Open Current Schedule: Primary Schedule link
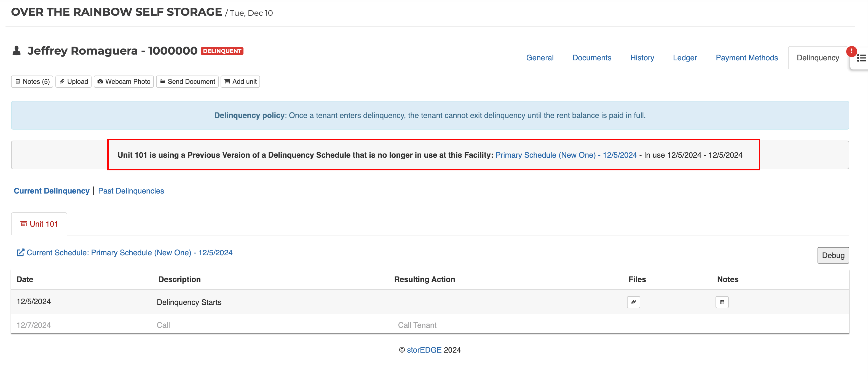 click(129, 253)
